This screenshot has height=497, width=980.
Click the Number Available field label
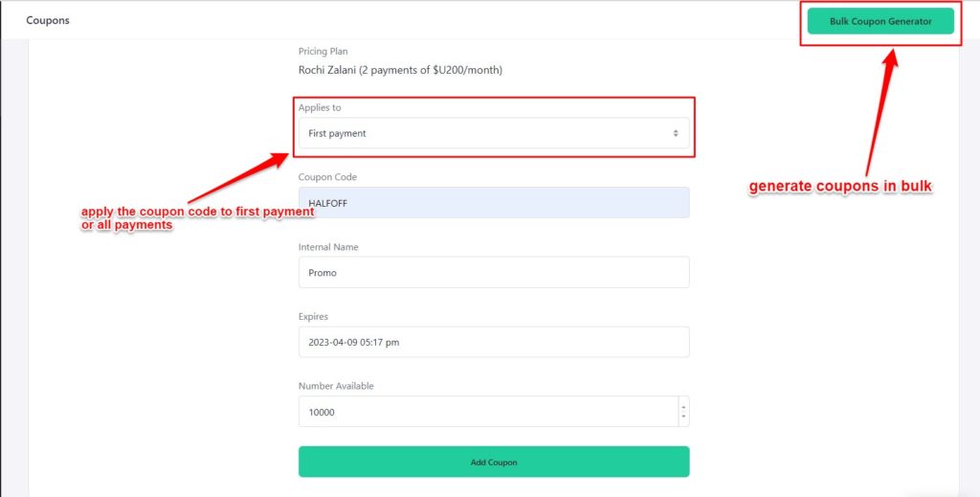pyautogui.click(x=336, y=386)
